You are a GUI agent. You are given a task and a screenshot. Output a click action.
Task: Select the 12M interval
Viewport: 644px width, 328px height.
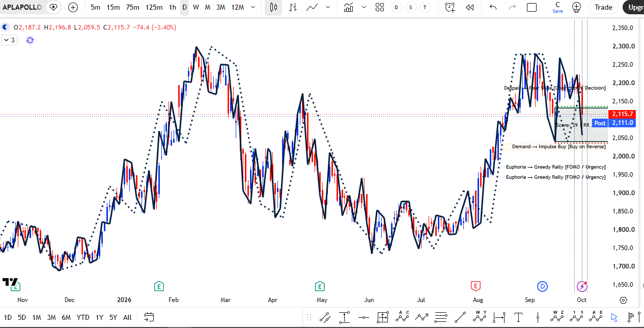237,7
